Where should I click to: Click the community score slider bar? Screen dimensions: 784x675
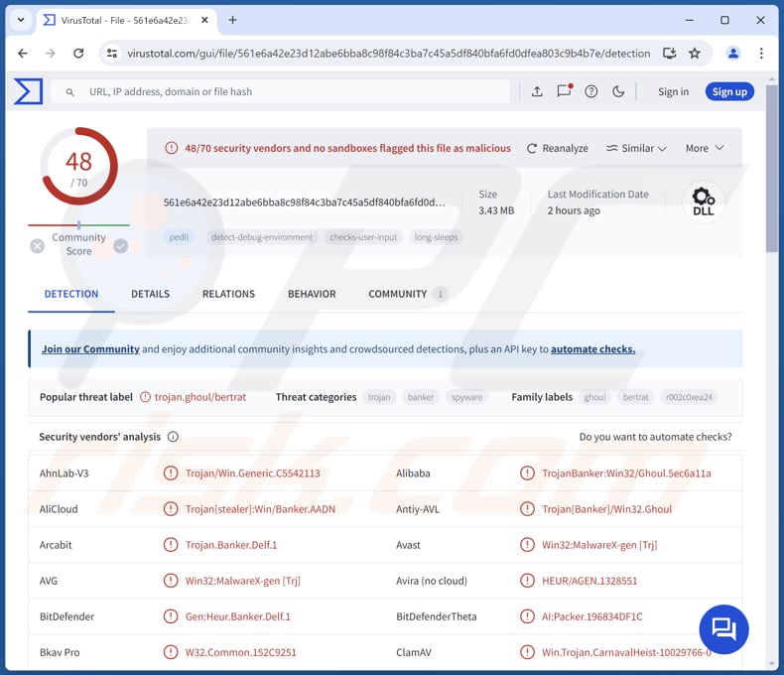79,225
